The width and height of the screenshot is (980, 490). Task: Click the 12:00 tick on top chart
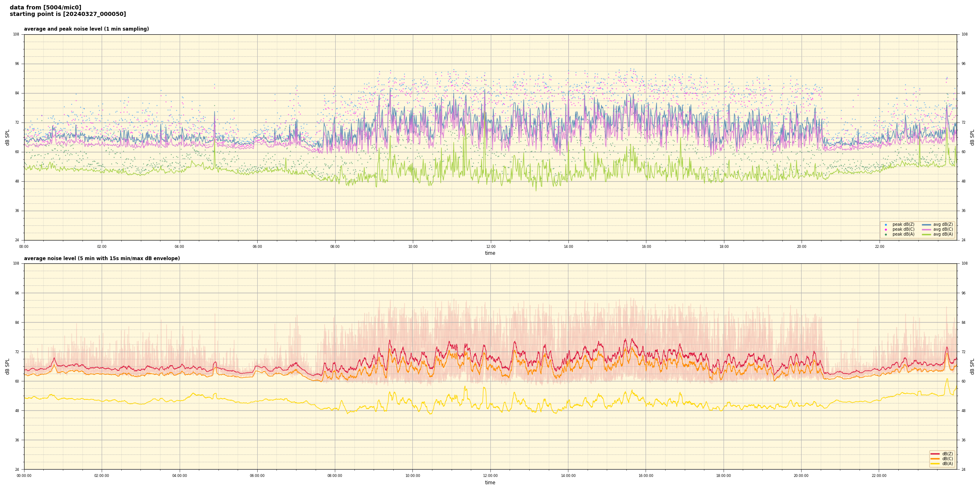point(490,247)
